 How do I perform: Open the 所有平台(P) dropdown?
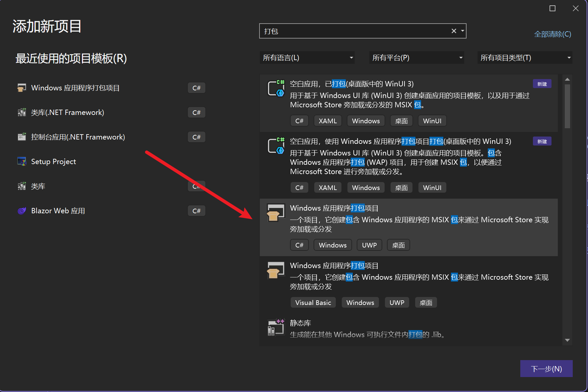[417, 58]
